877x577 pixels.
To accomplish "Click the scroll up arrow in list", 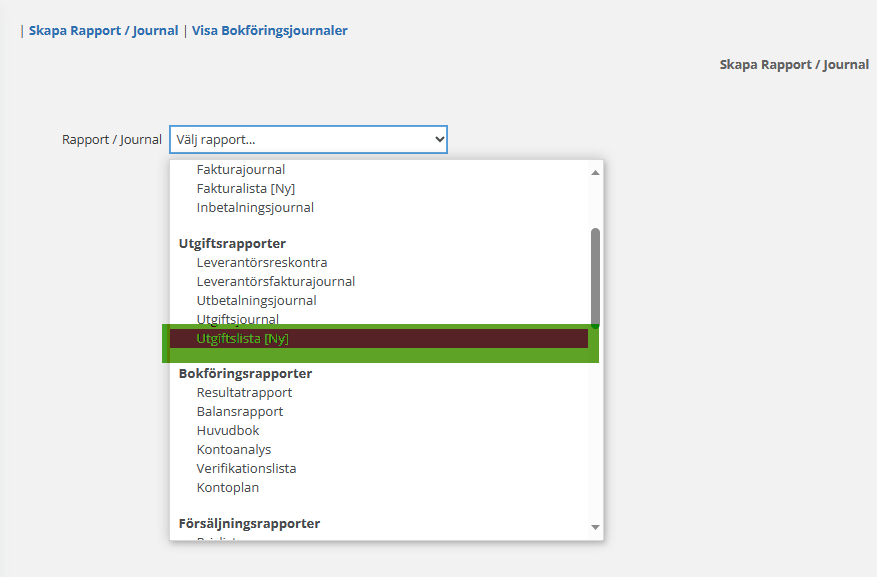I will click(595, 172).
